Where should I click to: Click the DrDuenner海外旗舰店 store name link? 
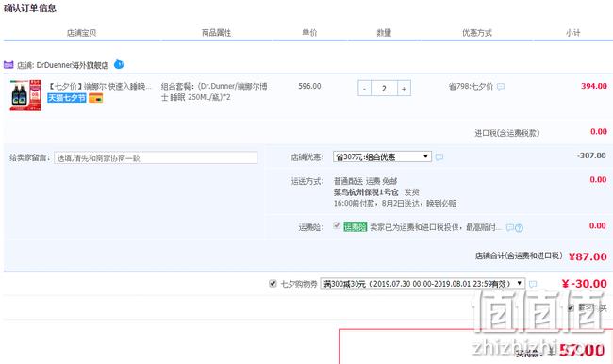click(x=73, y=65)
